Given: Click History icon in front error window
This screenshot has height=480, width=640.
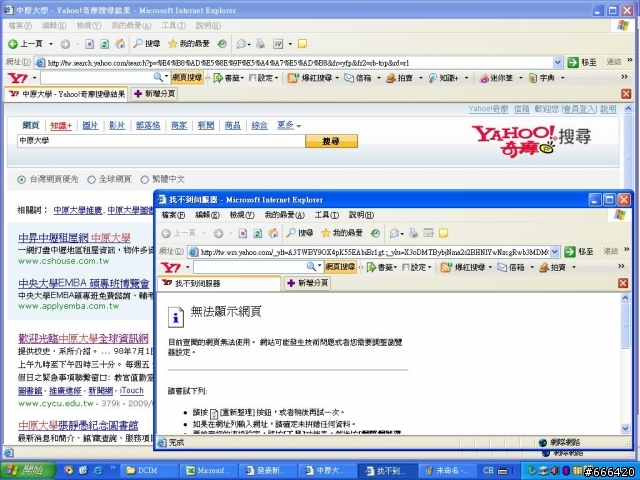Looking at the screenshot, I should click(375, 233).
